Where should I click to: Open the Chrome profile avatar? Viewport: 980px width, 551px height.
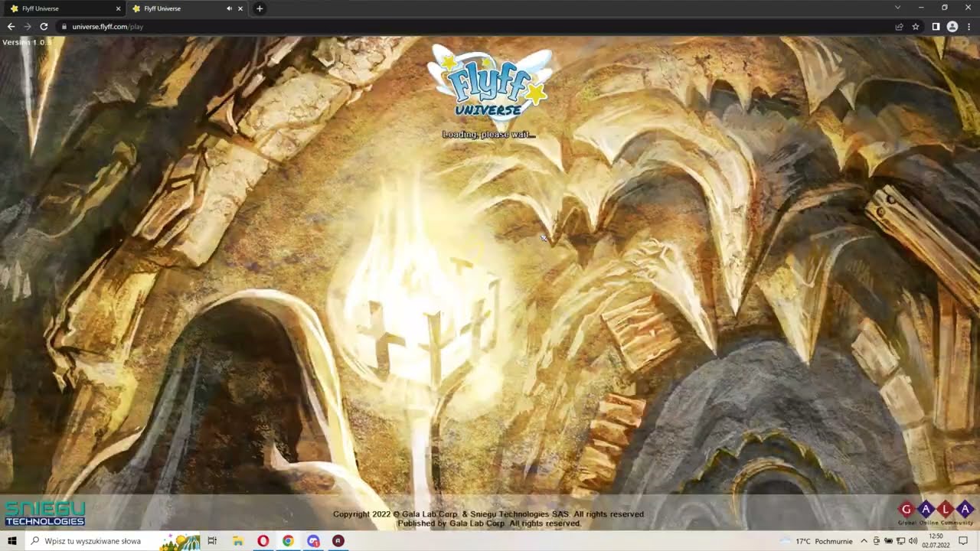coord(952,26)
